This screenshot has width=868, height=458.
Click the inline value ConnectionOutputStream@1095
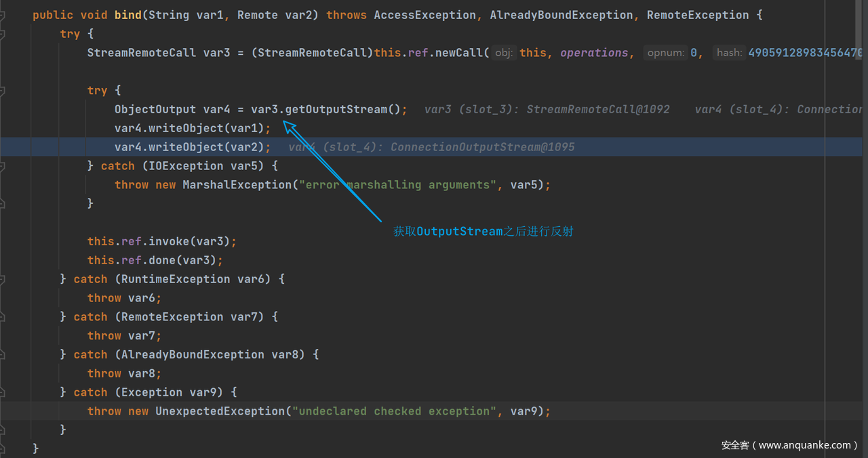click(x=482, y=147)
